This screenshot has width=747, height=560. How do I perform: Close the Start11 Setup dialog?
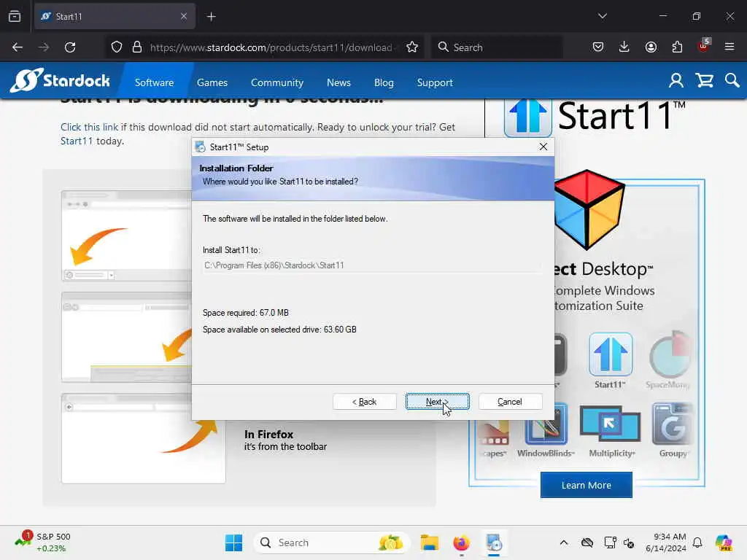click(x=543, y=147)
